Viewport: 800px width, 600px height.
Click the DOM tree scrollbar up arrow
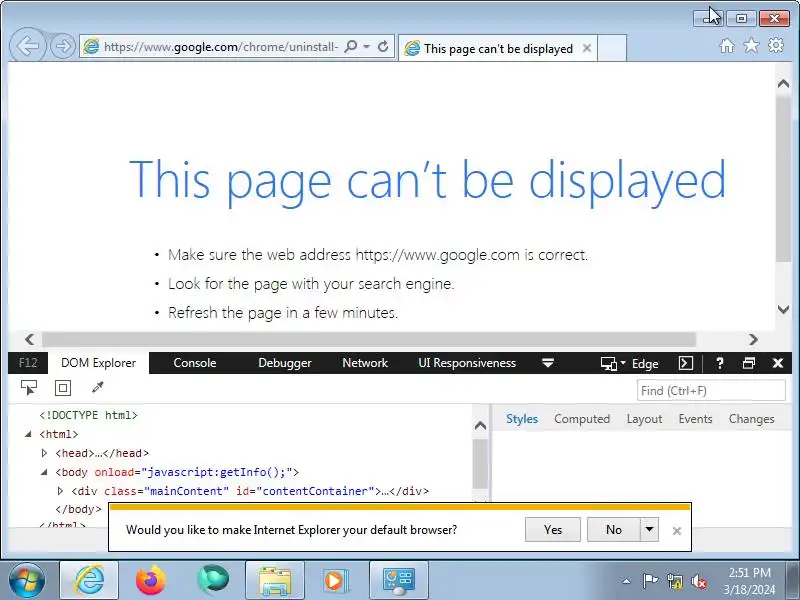[x=480, y=426]
